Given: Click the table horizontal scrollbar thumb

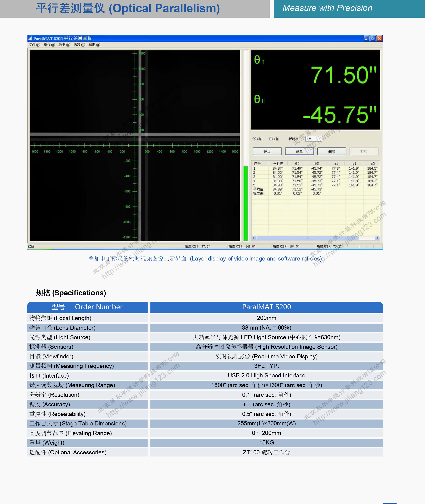Looking at the screenshot, I should pyautogui.click(x=307, y=238).
